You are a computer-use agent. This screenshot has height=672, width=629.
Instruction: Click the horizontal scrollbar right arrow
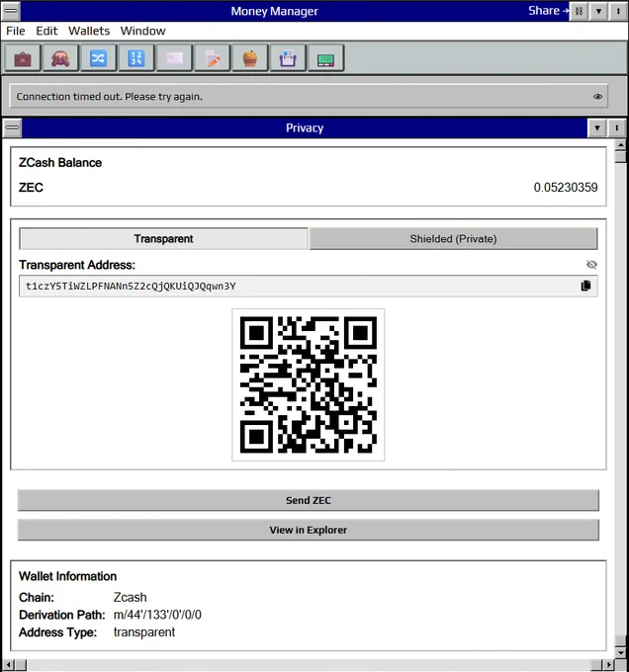(x=609, y=665)
